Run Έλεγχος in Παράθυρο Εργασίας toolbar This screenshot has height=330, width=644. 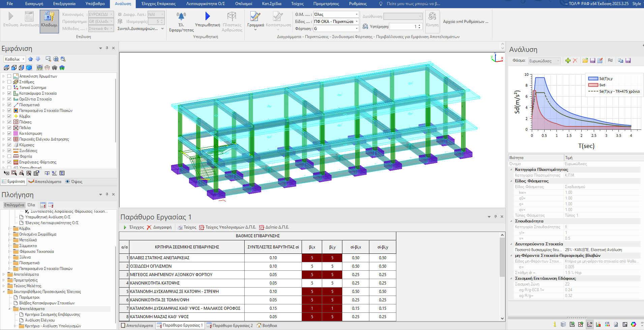coord(134,228)
